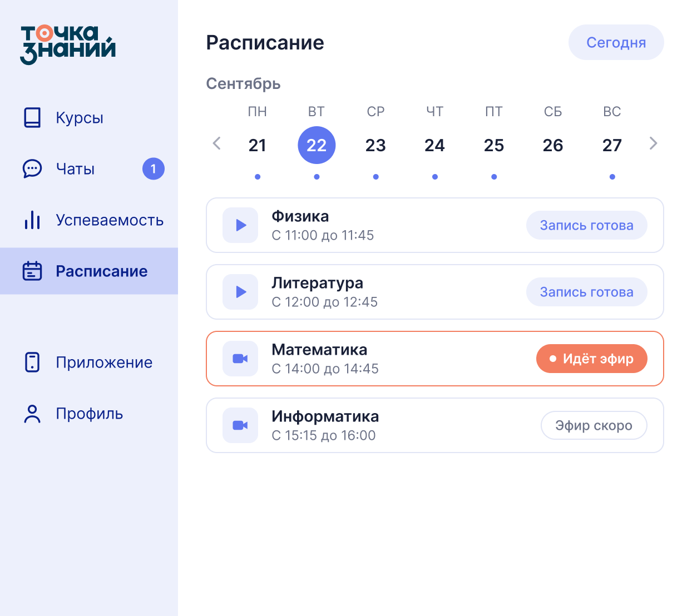This screenshot has height=616, width=692.
Task: Select the Расписание menu item
Action: [89, 271]
